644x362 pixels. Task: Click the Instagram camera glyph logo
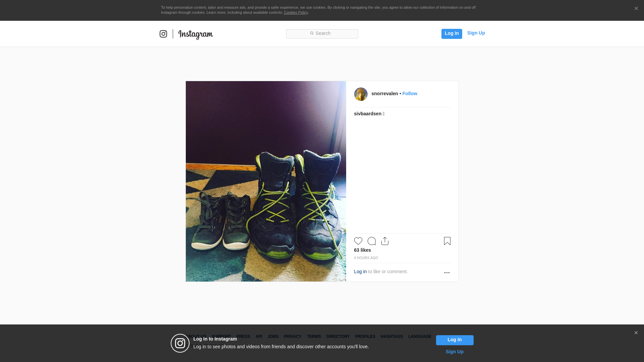click(163, 34)
